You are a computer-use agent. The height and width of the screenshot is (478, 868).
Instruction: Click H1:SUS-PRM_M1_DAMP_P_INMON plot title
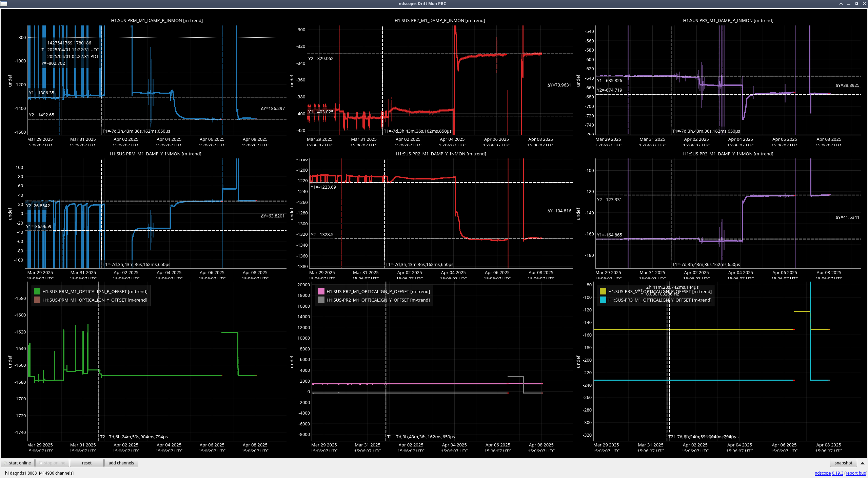157,20
